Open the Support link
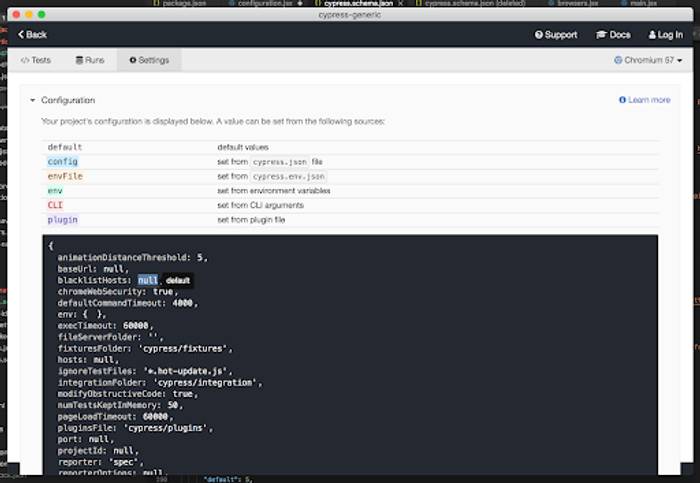Image resolution: width=700 pixels, height=483 pixels. click(556, 34)
